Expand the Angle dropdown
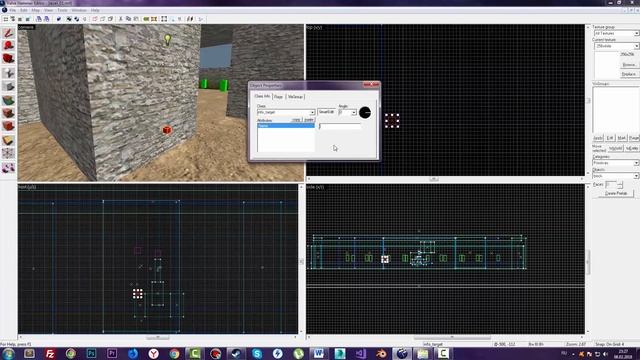640x360 pixels. pyautogui.click(x=354, y=112)
